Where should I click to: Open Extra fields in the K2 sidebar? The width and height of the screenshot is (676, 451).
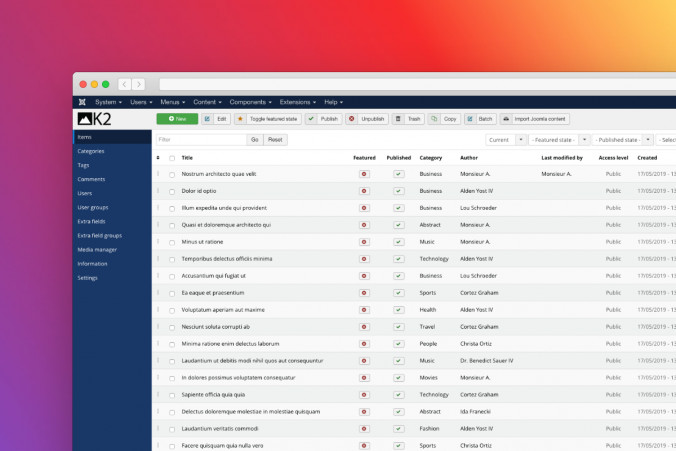point(91,222)
